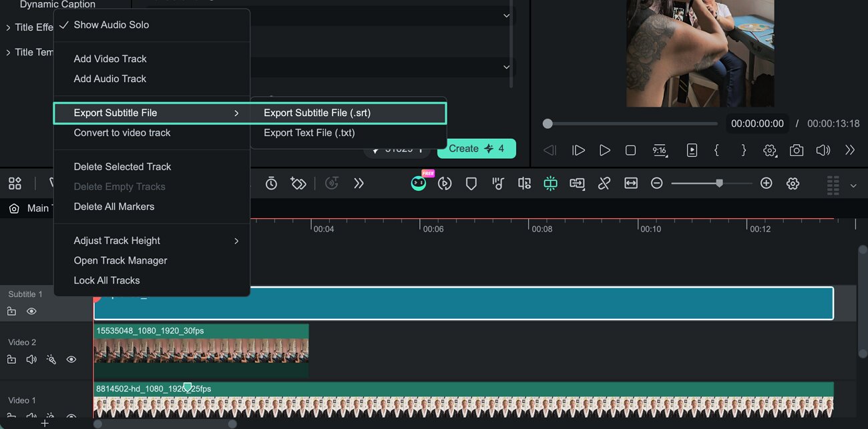This screenshot has width=868, height=429.
Task: Select Export Subtitle File (.srt) option
Action: tap(348, 113)
